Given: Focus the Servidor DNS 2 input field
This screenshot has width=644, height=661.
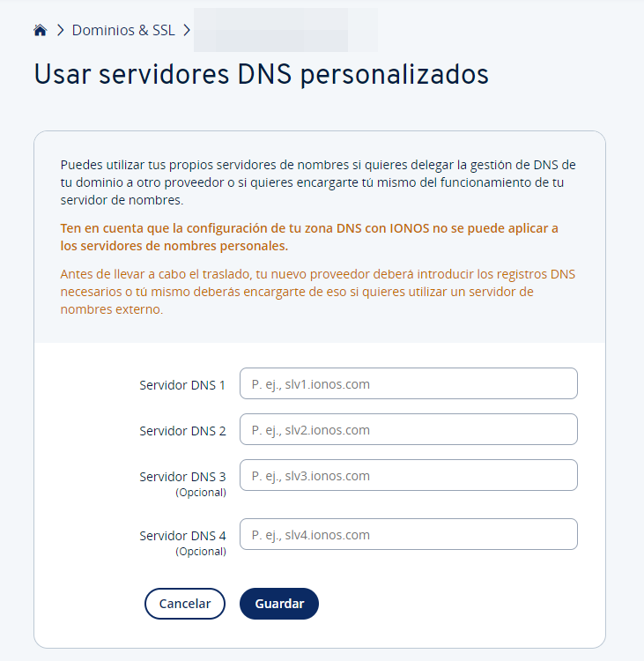Looking at the screenshot, I should coord(409,429).
